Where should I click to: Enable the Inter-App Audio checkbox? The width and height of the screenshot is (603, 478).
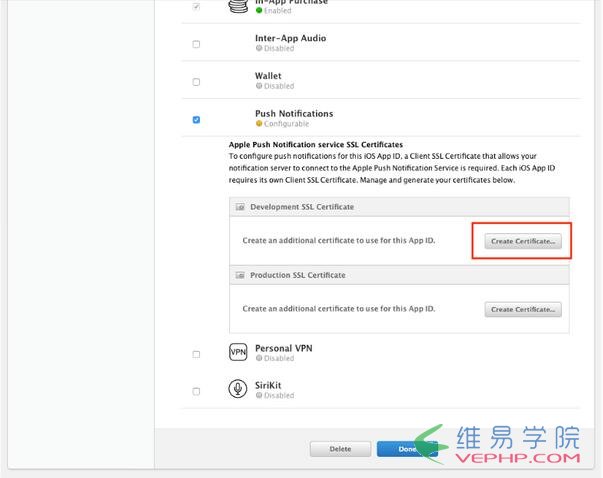point(196,44)
